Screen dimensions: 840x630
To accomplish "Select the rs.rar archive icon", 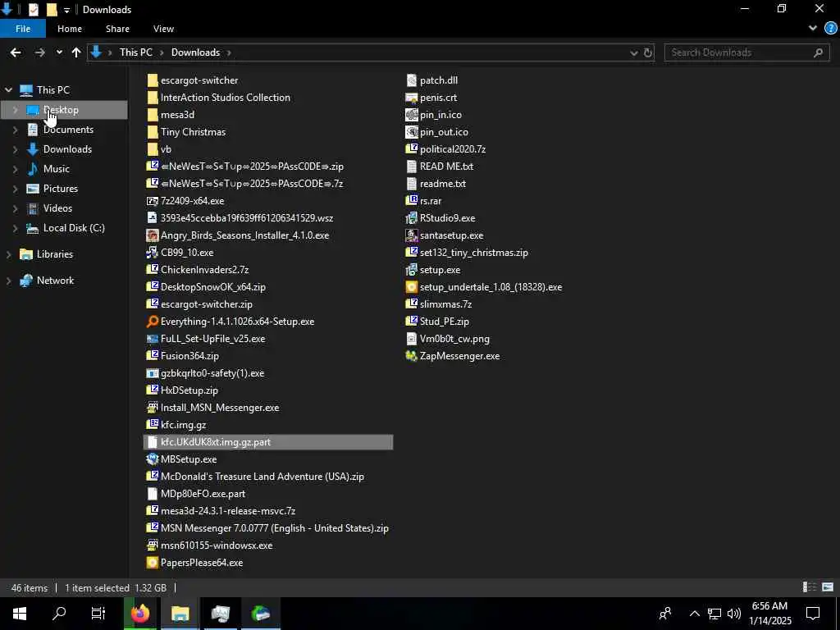I will pos(412,201).
